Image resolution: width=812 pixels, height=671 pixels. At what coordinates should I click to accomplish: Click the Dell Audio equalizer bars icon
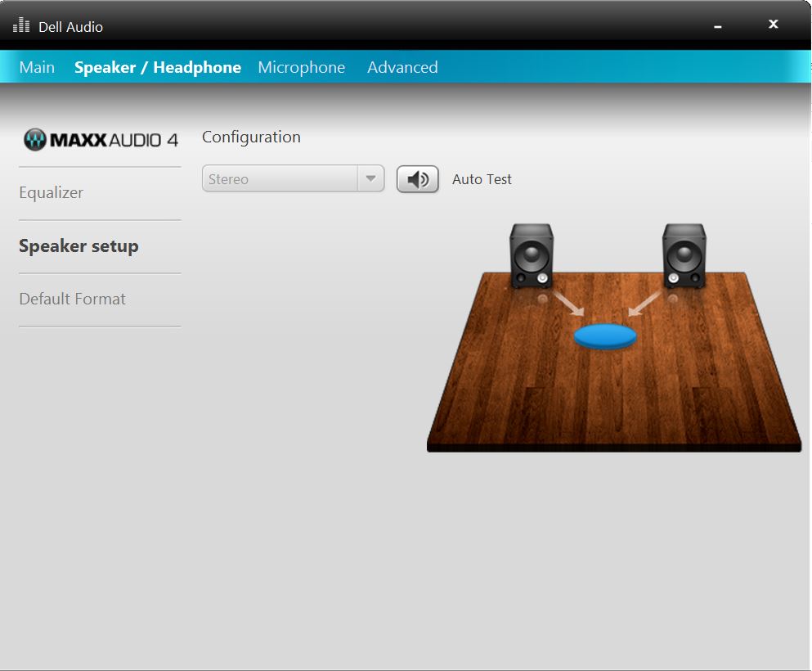[21, 25]
